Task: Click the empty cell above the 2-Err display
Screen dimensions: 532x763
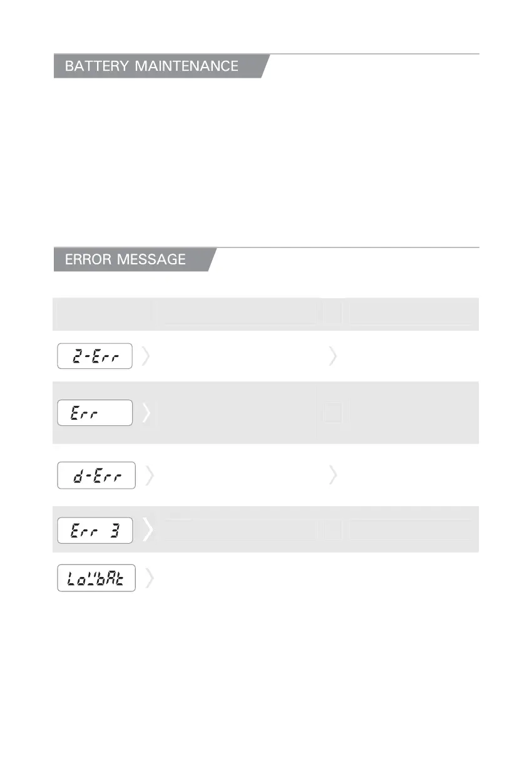Action: 102,314
